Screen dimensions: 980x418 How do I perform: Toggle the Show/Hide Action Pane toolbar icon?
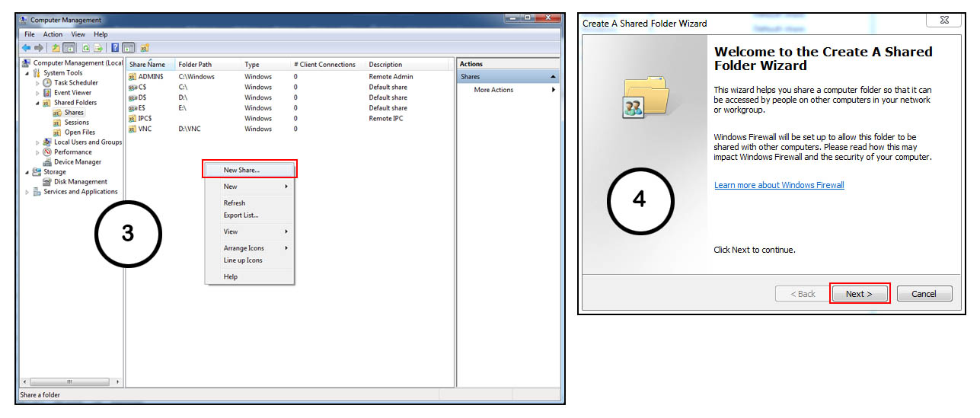[x=128, y=47]
